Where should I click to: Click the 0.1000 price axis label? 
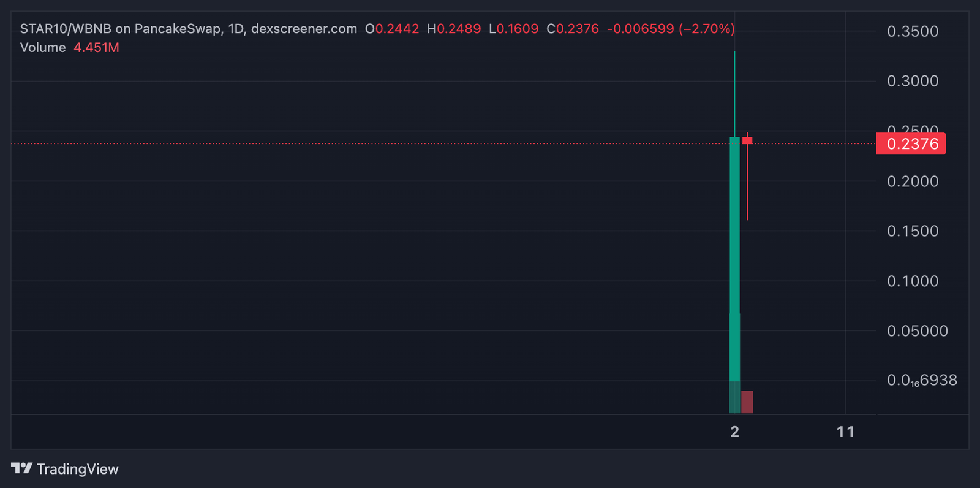pos(913,281)
